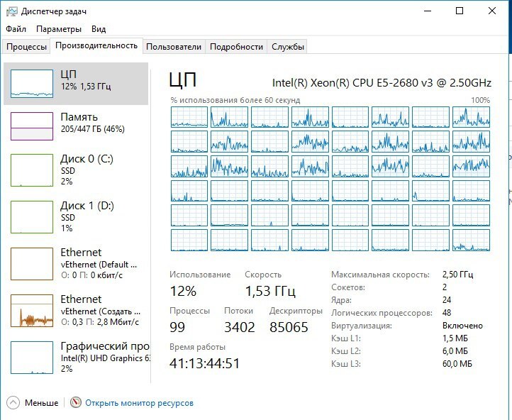Click the Открыть монитор ресурсов link
Viewport: 512px width, 420px height.
[139, 402]
